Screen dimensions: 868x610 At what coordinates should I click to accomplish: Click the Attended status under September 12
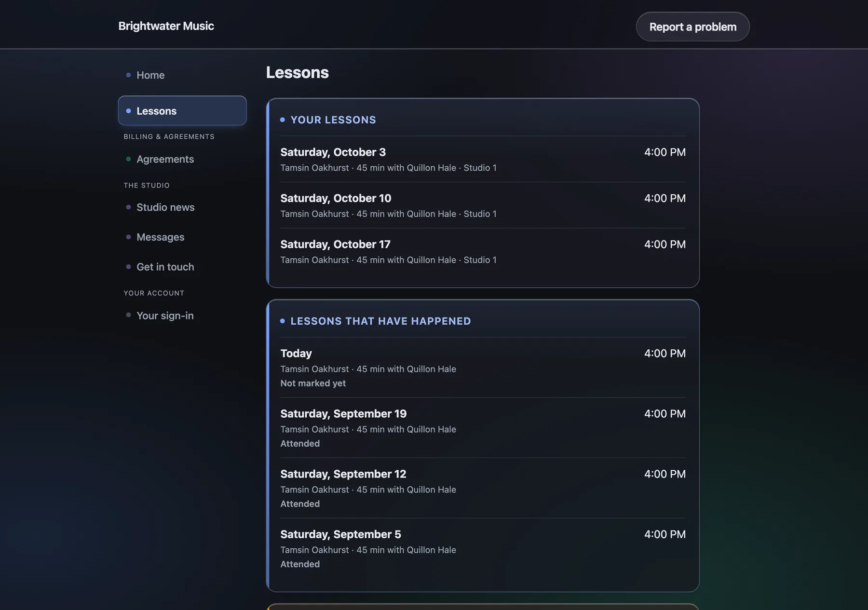pyautogui.click(x=300, y=504)
